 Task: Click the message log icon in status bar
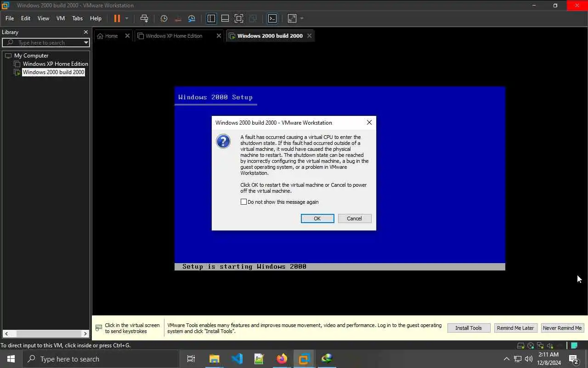click(x=574, y=346)
